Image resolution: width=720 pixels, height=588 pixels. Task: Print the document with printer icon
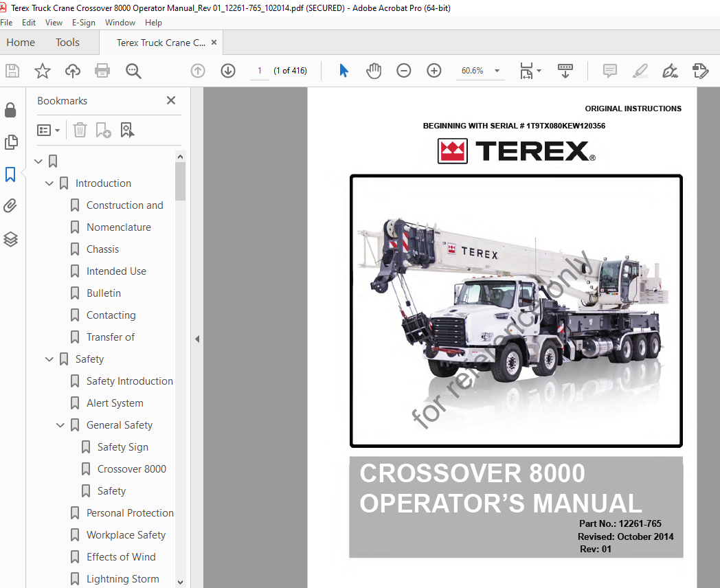[102, 71]
